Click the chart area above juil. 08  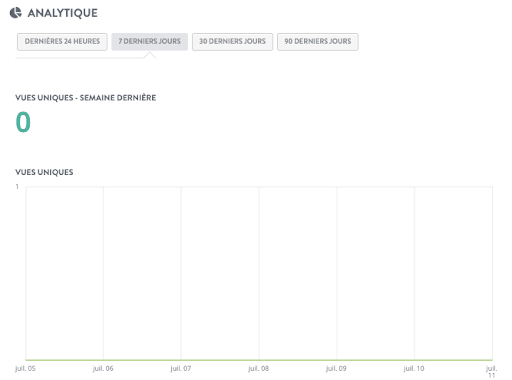[259, 273]
